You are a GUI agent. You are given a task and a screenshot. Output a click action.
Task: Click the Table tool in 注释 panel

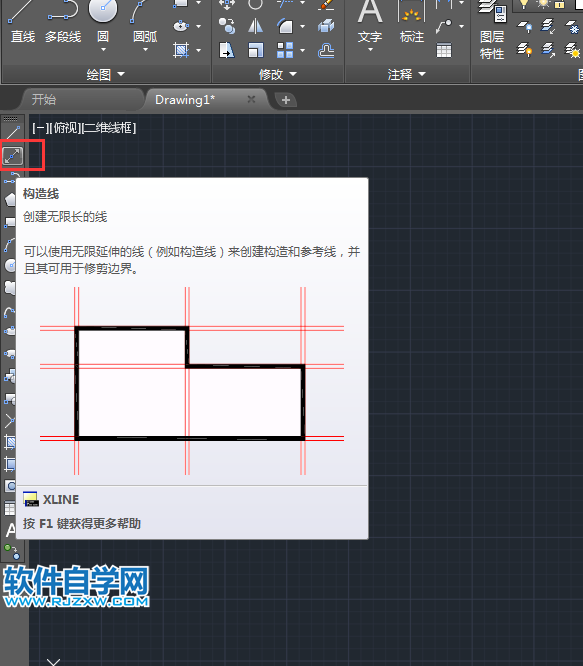(444, 51)
